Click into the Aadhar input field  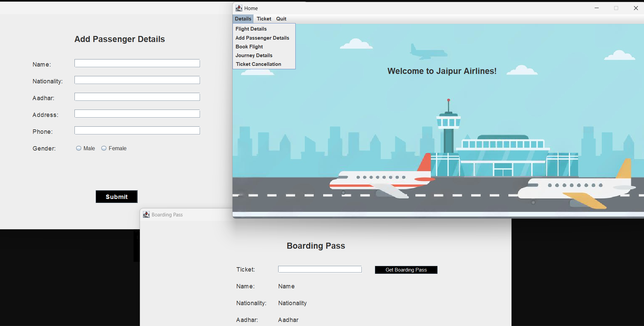tap(137, 97)
